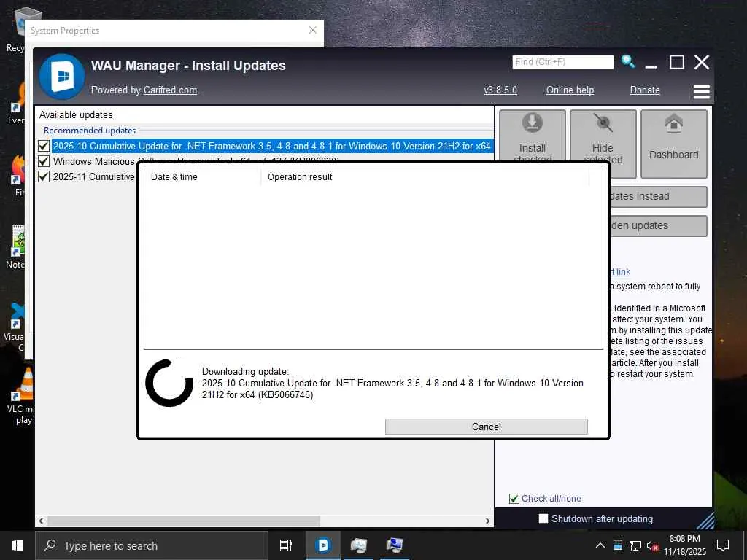Click the VLC media player desktop icon
The image size is (747, 560).
point(24,396)
